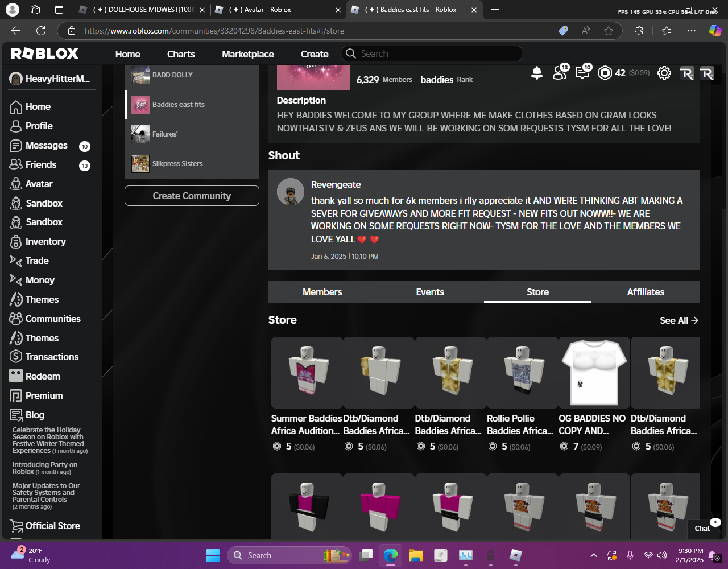Show hidden system tray icons
The height and width of the screenshot is (569, 728).
[594, 555]
